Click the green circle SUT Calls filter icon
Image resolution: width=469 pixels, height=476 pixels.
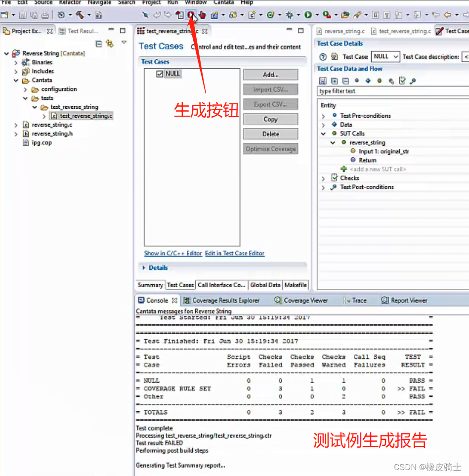[x=379, y=81]
